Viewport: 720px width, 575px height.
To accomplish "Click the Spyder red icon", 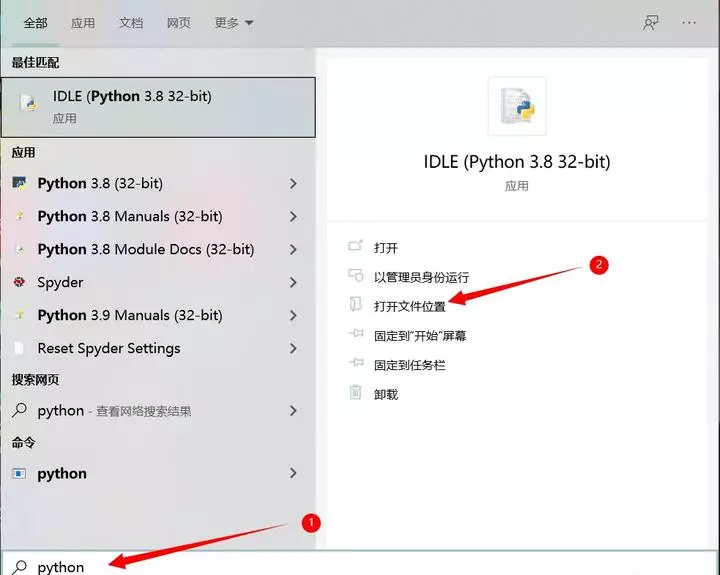I will point(19,282).
